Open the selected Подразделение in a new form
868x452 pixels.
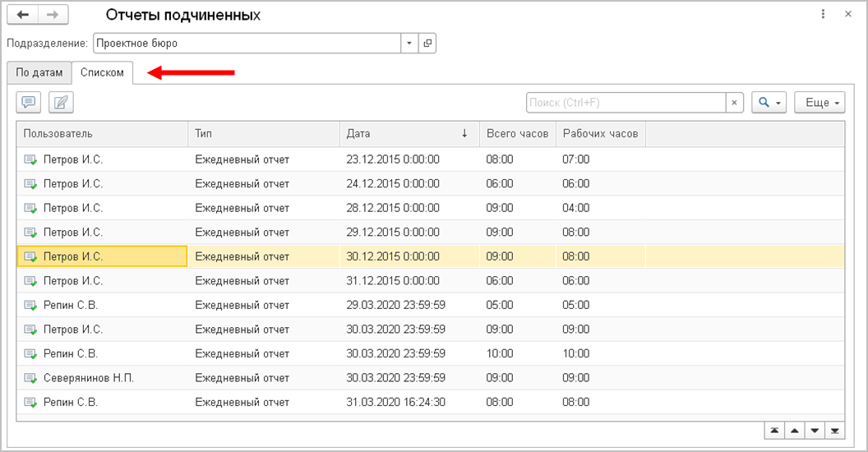(x=427, y=43)
